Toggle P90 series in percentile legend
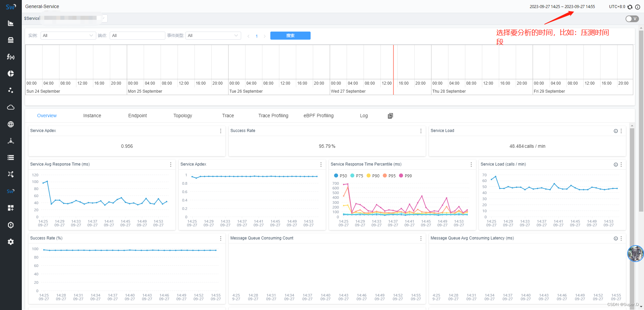The height and width of the screenshot is (310, 644). (373, 176)
